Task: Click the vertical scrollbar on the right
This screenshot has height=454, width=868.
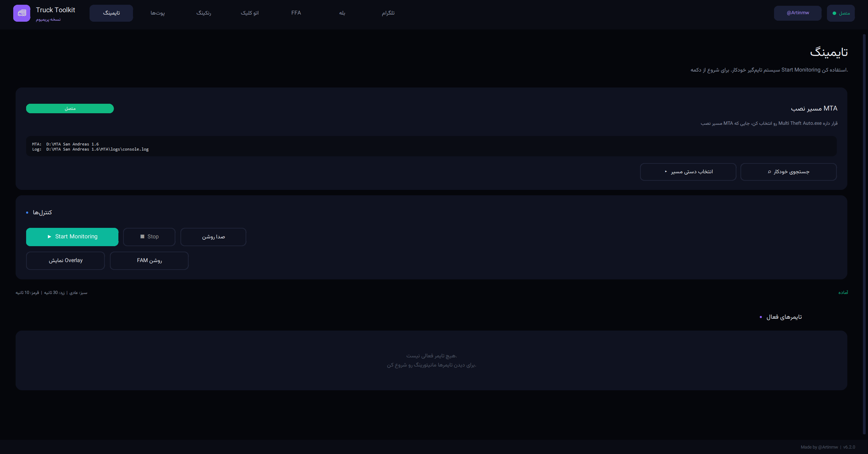Action: [864, 234]
